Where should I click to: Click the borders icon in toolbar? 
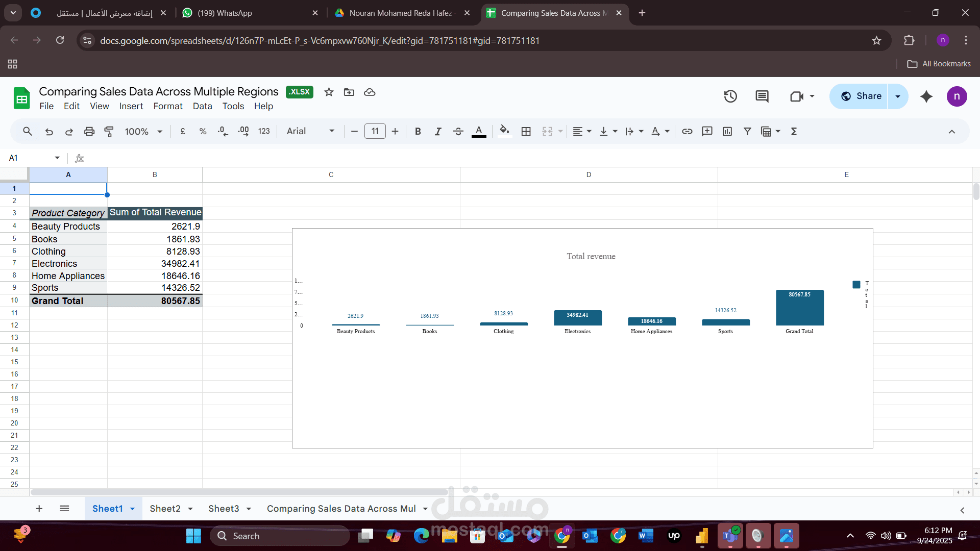(x=526, y=132)
